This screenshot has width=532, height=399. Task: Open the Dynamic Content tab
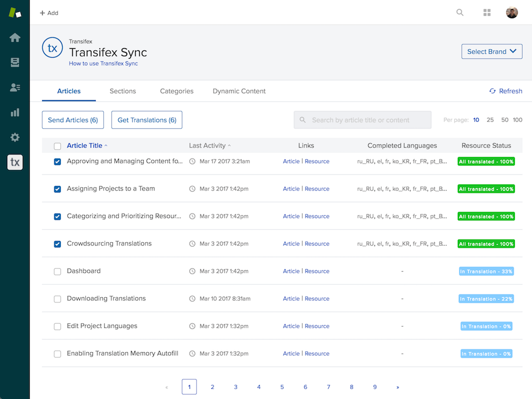239,91
